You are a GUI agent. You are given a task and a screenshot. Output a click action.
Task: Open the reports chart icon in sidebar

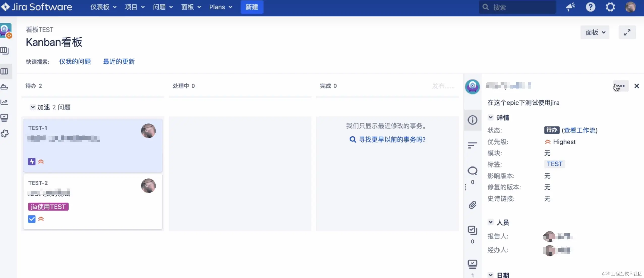(4, 102)
